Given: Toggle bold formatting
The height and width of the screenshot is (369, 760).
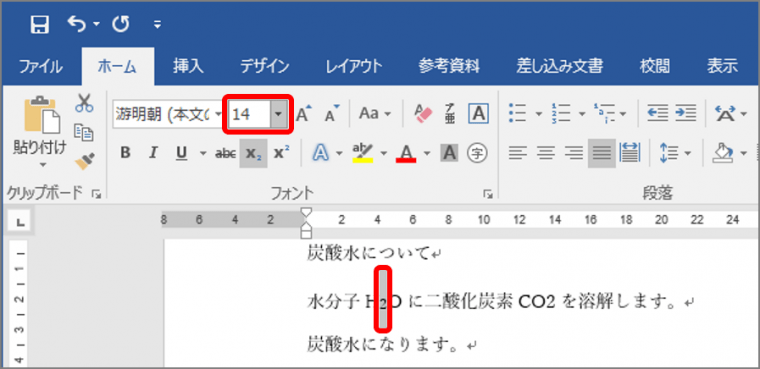Looking at the screenshot, I should [125, 153].
